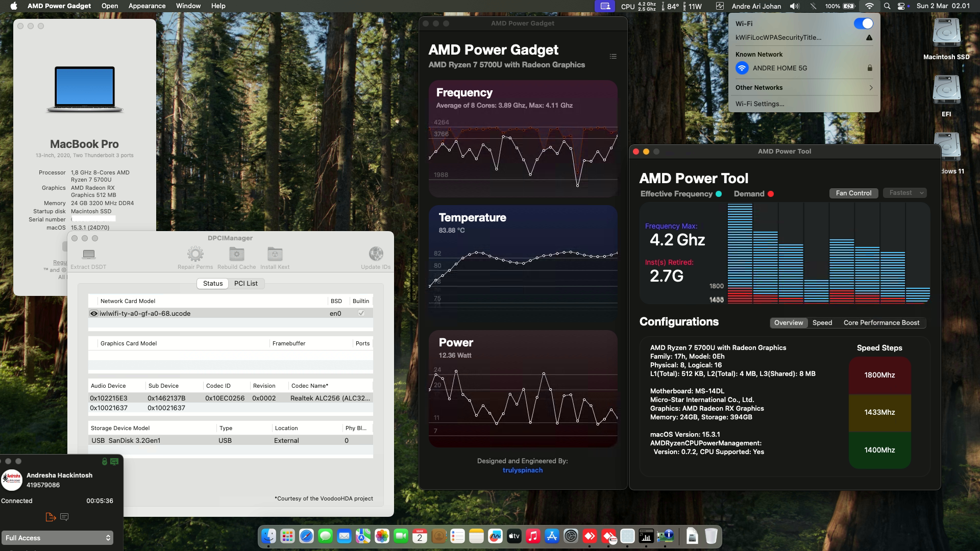Toggle visibility of iwlwifi-ty-a0-gf-a0-68.ucode entry
Viewport: 980px width, 551px height.
[93, 313]
